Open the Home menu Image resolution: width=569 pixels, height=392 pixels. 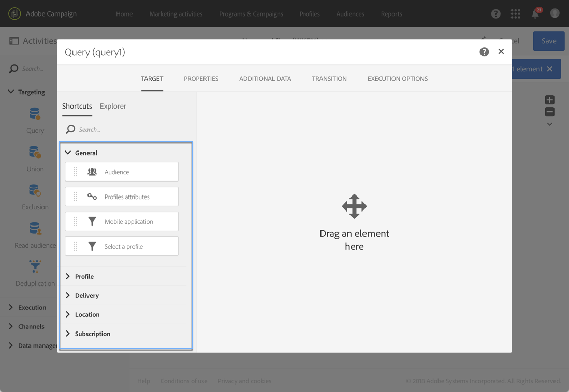click(x=124, y=14)
